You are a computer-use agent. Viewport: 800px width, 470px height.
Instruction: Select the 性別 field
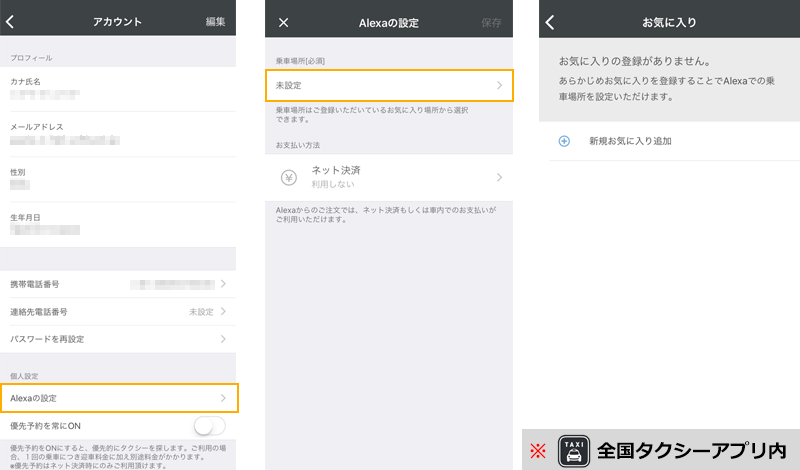(x=118, y=179)
